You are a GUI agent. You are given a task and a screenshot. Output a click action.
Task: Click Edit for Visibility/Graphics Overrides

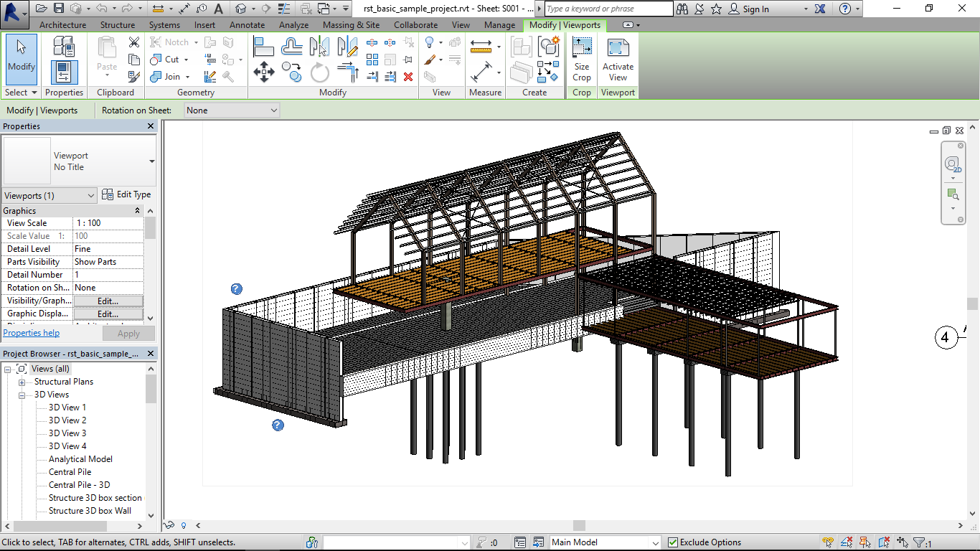click(108, 301)
